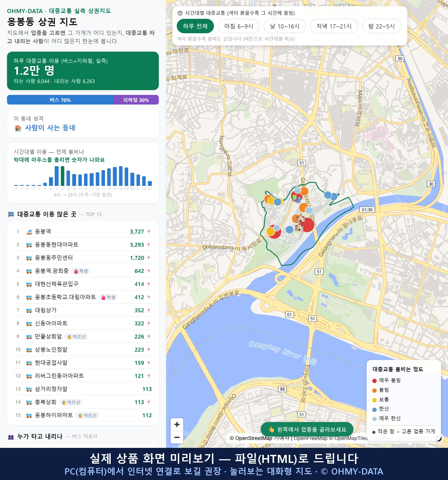Click the red 매우 붐빔 legend swatch
Viewport: 448px width, 480px height.
coord(374,381)
